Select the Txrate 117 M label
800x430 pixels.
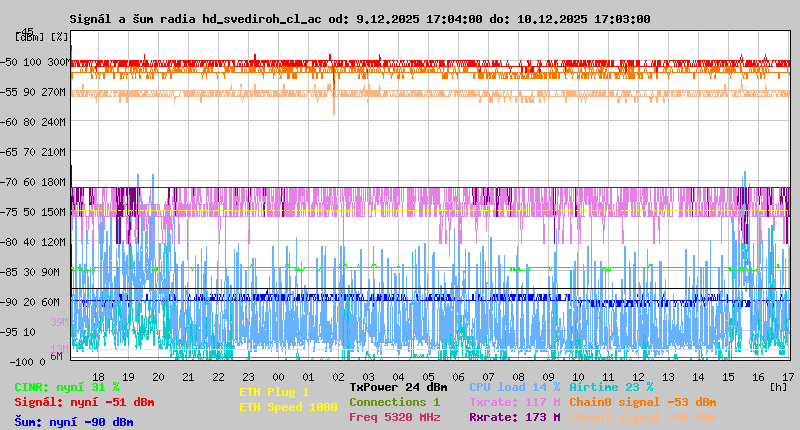(514, 402)
